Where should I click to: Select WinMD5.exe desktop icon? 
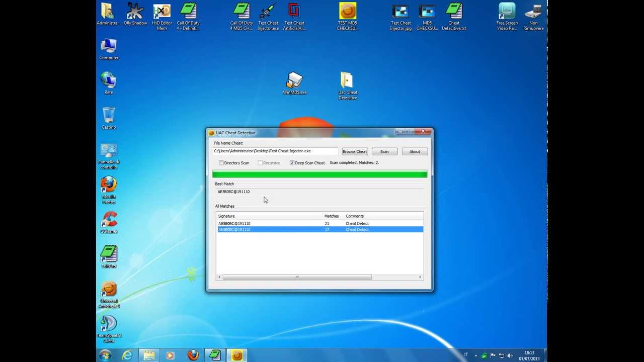(x=295, y=83)
